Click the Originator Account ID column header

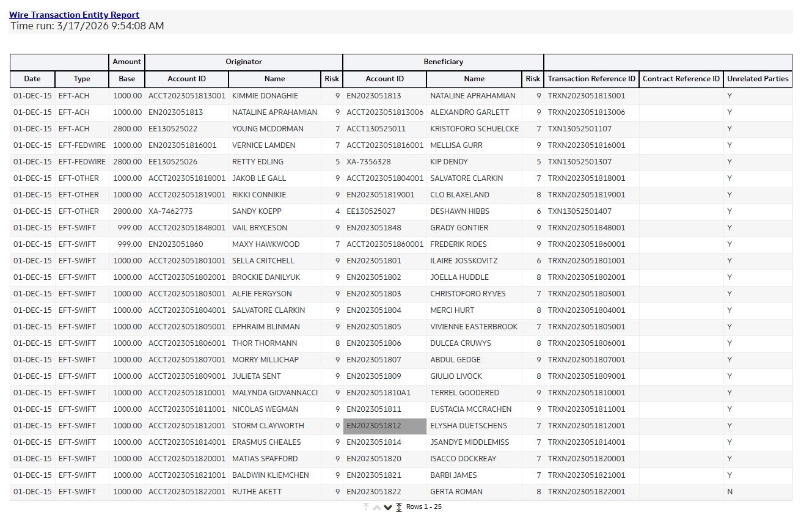point(186,79)
